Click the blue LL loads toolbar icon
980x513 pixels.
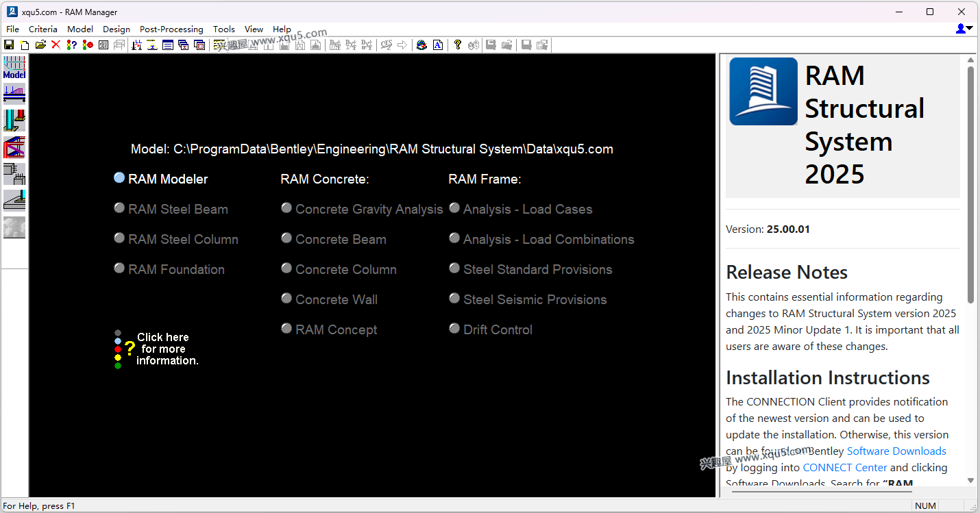136,45
